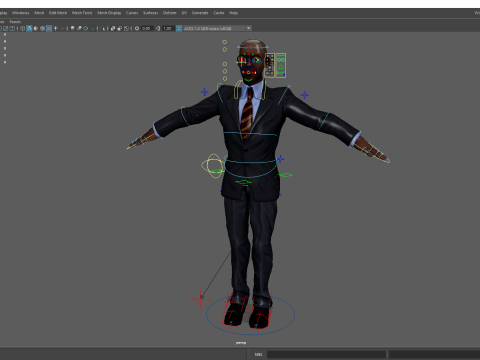Click the gamma reset icon
This screenshot has height=360, width=480.
[x=158, y=28]
